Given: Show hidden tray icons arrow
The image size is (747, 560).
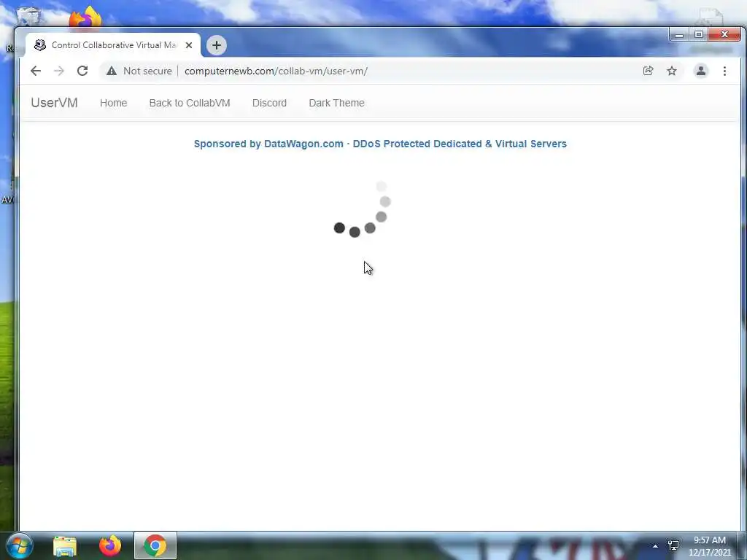Looking at the screenshot, I should [x=656, y=545].
